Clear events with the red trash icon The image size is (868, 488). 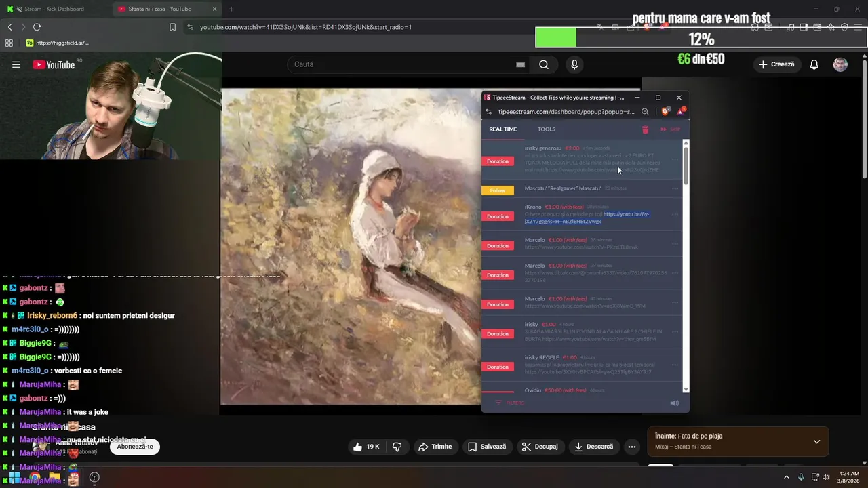point(645,129)
